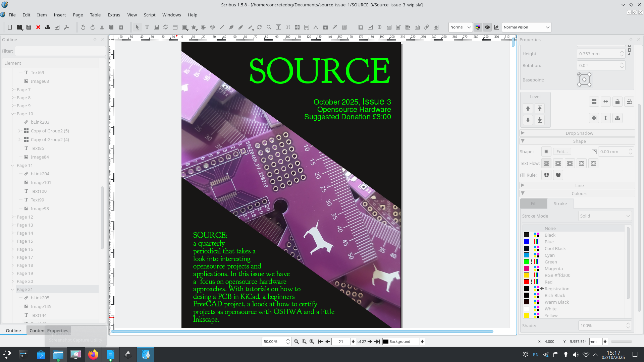This screenshot has width=644, height=362.
Task: Toggle colour management icon in toolbar
Action: pos(478,27)
